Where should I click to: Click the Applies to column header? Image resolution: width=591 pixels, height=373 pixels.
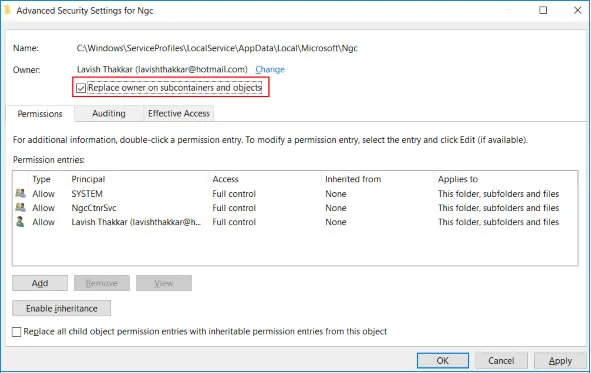(458, 179)
